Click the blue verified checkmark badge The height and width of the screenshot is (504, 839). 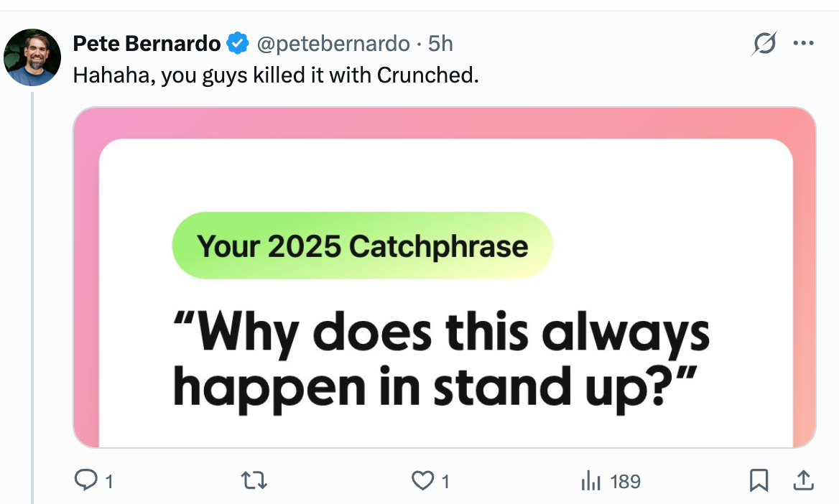point(237,44)
